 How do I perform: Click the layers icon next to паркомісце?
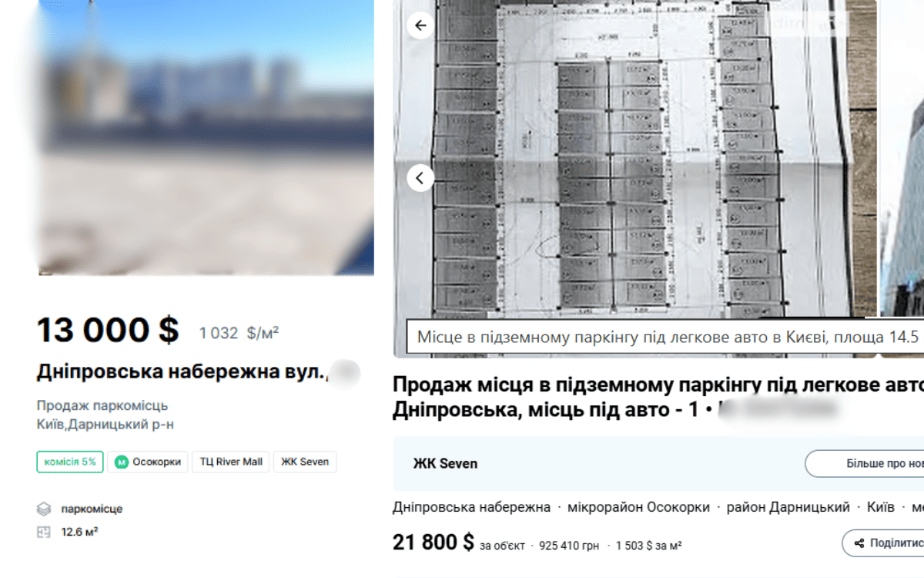tap(44, 509)
